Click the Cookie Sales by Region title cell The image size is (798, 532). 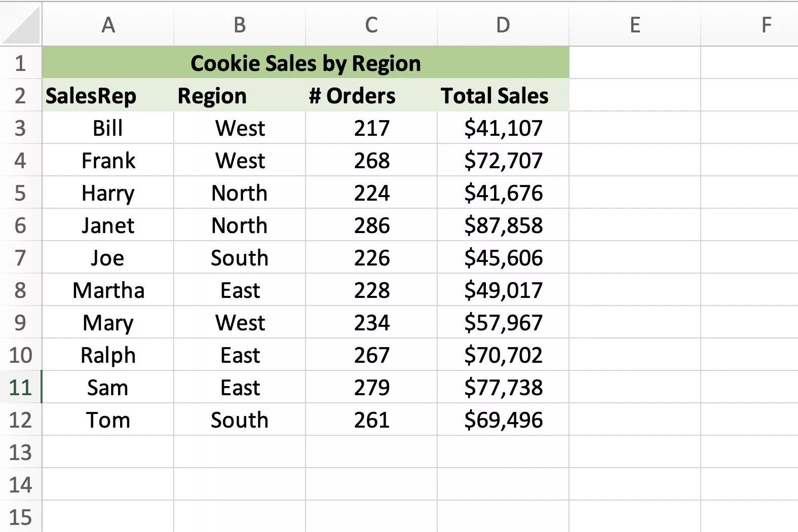click(306, 63)
